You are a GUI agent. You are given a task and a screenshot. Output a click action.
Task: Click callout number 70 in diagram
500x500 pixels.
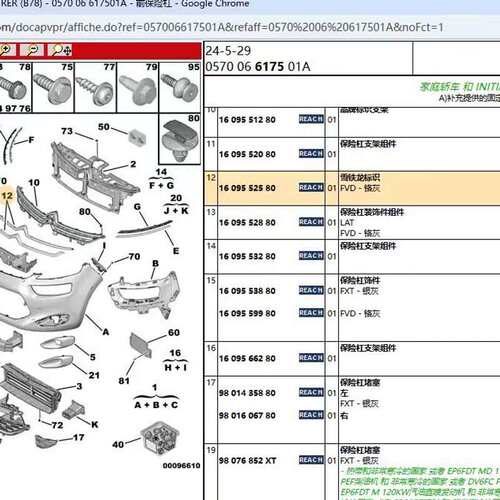(x=134, y=256)
